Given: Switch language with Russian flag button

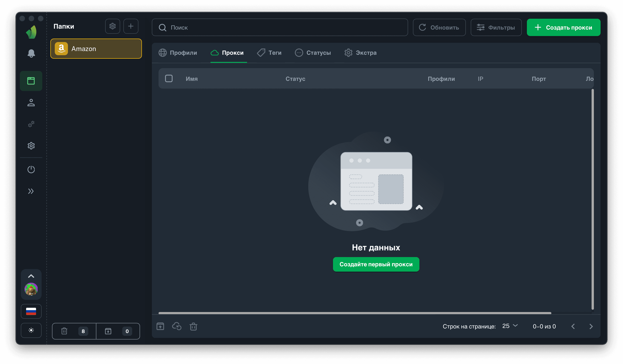Looking at the screenshot, I should (x=31, y=311).
